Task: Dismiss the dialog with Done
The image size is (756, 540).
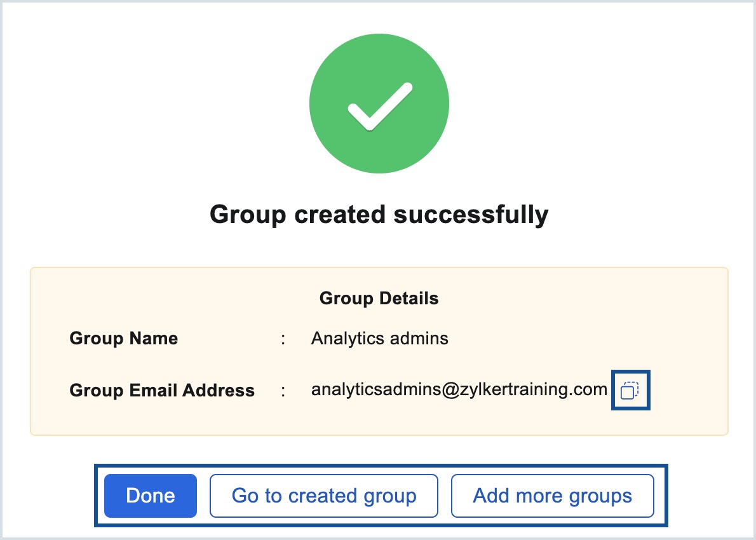Action: pos(151,496)
